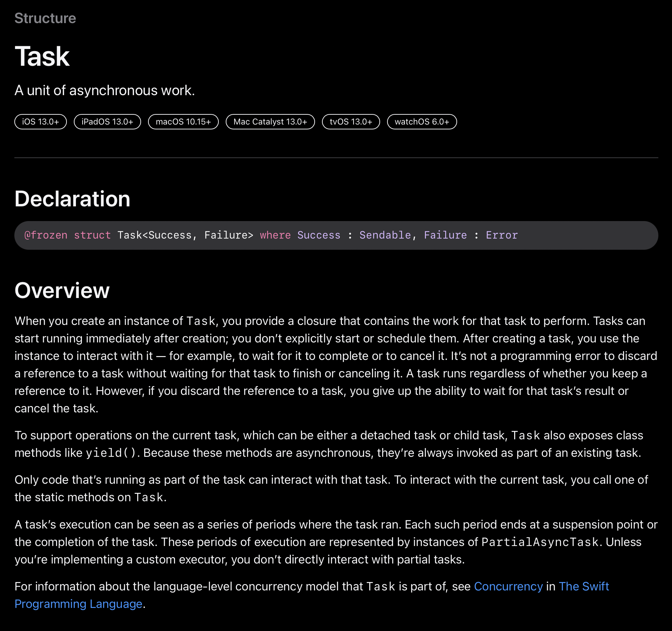Click the Concurrency link
The width and height of the screenshot is (672, 631).
508,586
